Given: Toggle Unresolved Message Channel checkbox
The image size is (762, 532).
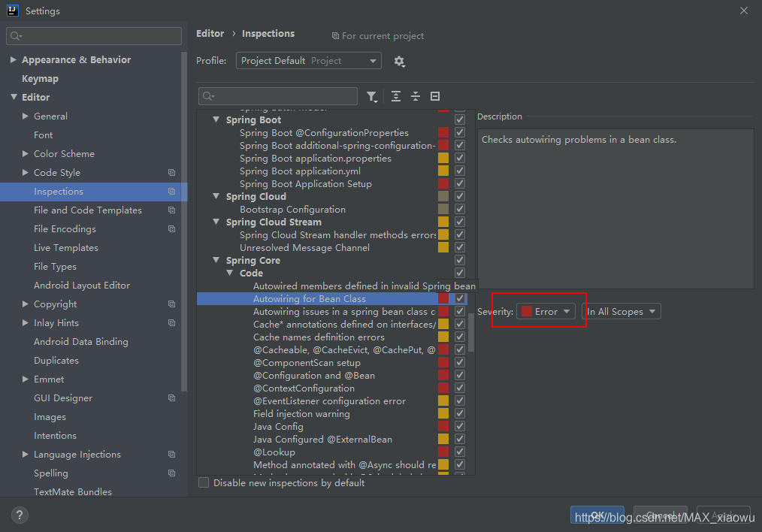Looking at the screenshot, I should (x=460, y=247).
